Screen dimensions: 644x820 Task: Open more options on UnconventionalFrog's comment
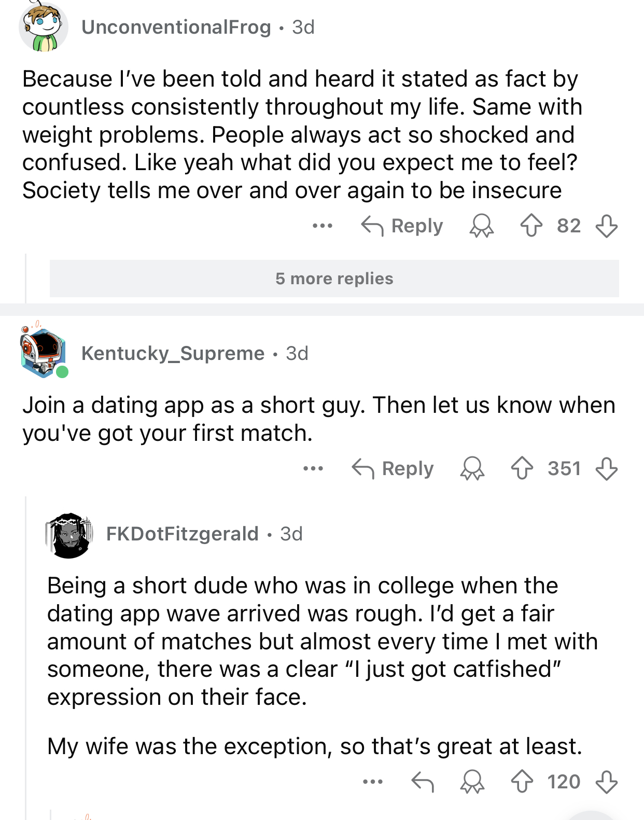click(323, 226)
